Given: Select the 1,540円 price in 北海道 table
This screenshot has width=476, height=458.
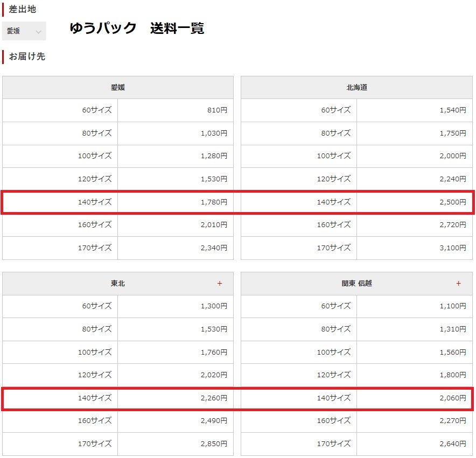Looking at the screenshot, I should (453, 110).
